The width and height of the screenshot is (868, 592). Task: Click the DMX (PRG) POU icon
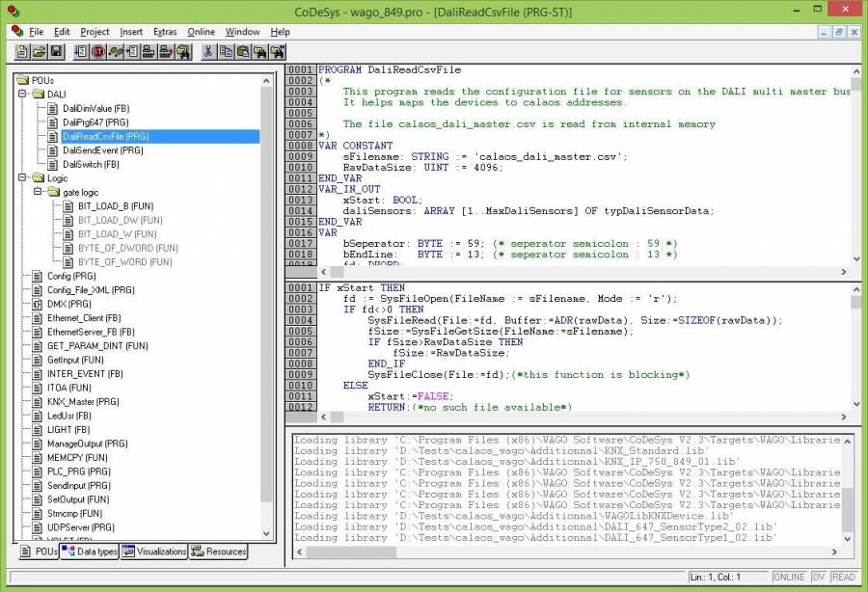pos(37,304)
